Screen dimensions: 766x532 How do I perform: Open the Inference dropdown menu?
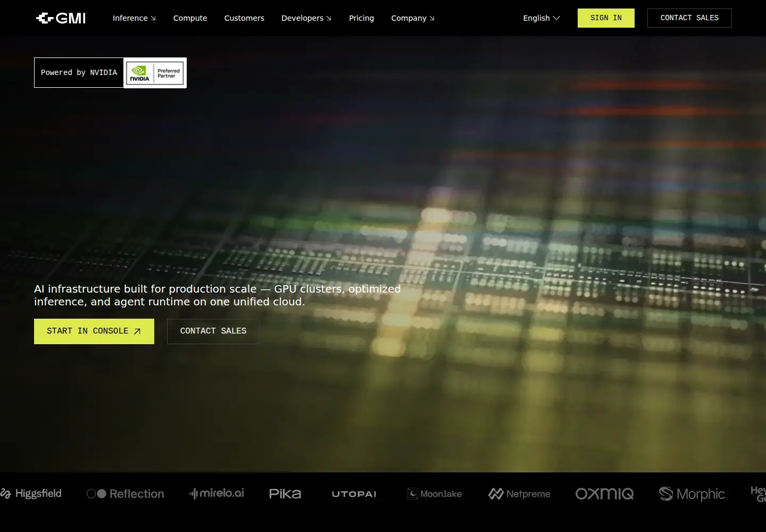(134, 18)
